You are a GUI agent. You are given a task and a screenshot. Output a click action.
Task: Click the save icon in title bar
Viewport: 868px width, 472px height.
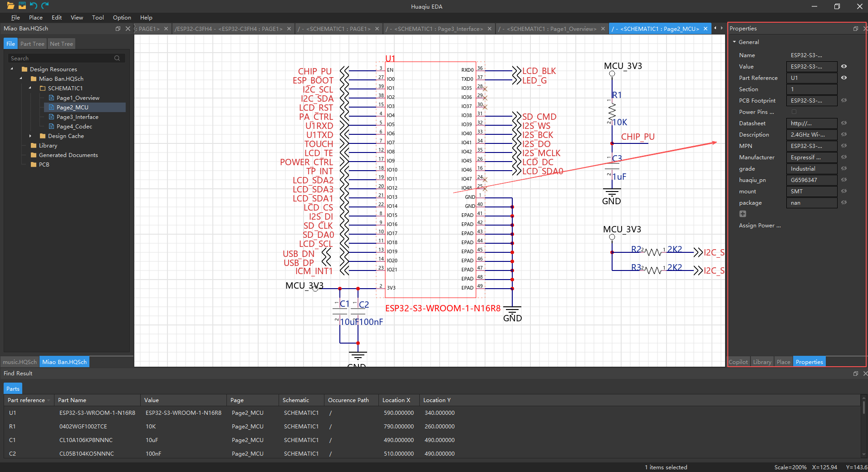point(22,5)
